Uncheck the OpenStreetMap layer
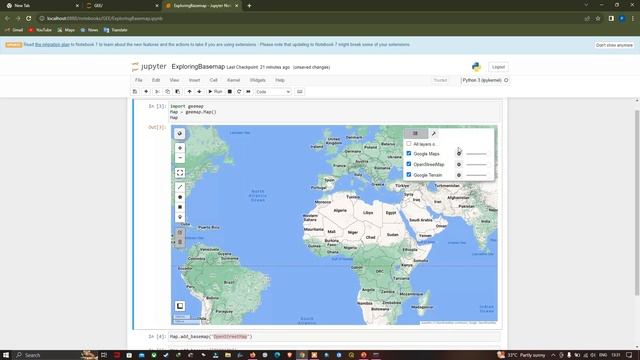 tap(409, 164)
